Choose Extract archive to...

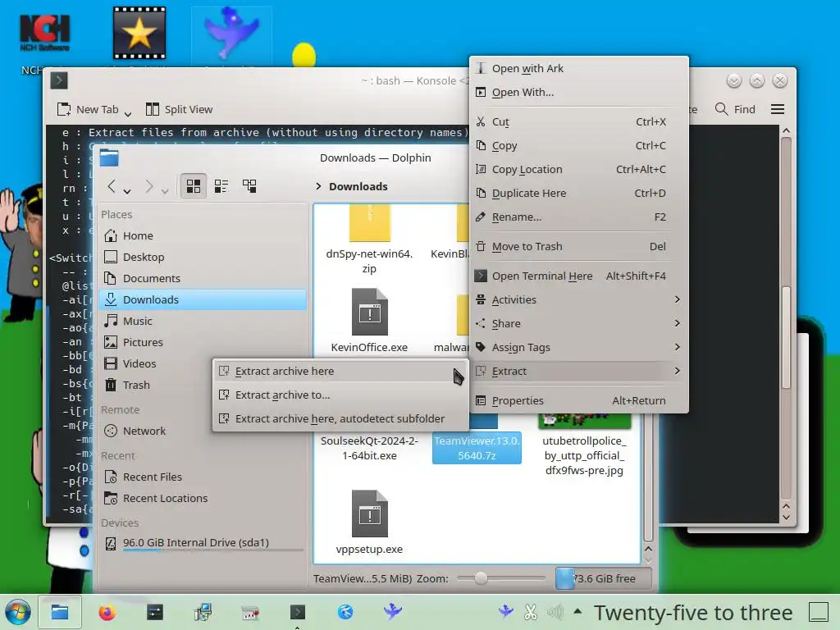click(x=340, y=395)
